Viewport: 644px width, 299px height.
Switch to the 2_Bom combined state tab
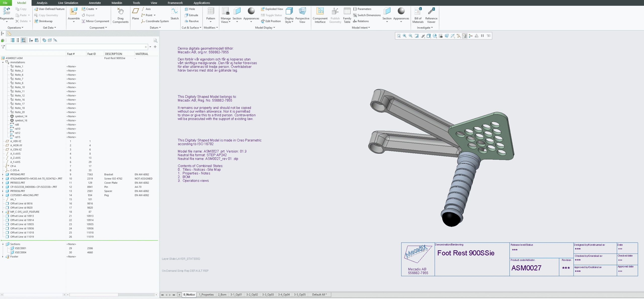[x=222, y=295]
